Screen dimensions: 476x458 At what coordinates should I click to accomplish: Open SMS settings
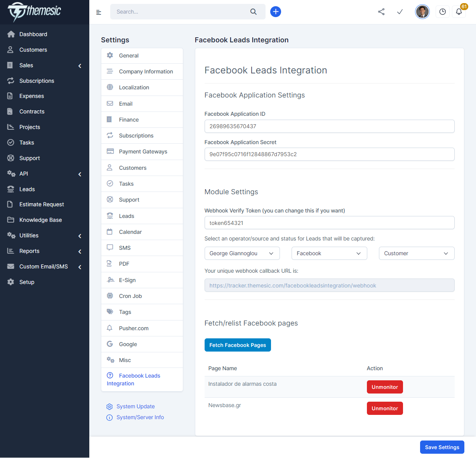tap(142, 248)
